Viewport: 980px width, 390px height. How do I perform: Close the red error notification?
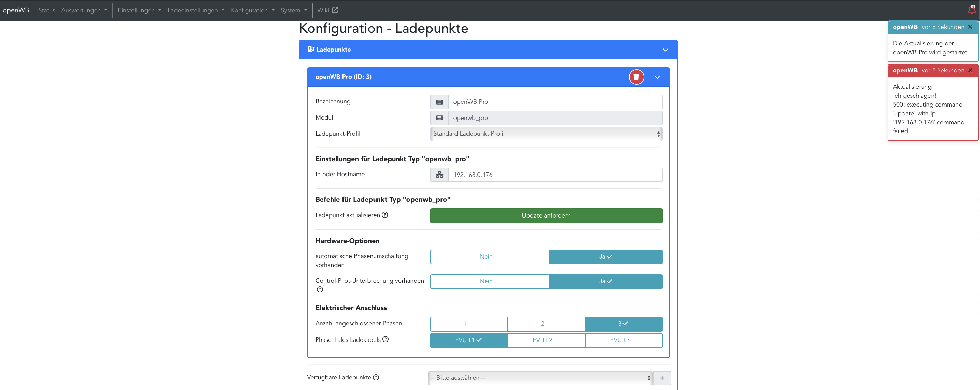click(x=970, y=70)
